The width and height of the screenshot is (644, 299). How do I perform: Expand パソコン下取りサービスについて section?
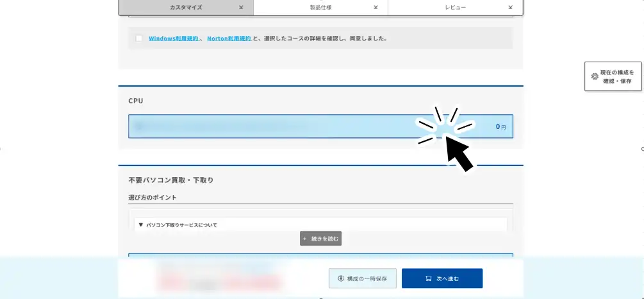pyautogui.click(x=320, y=225)
